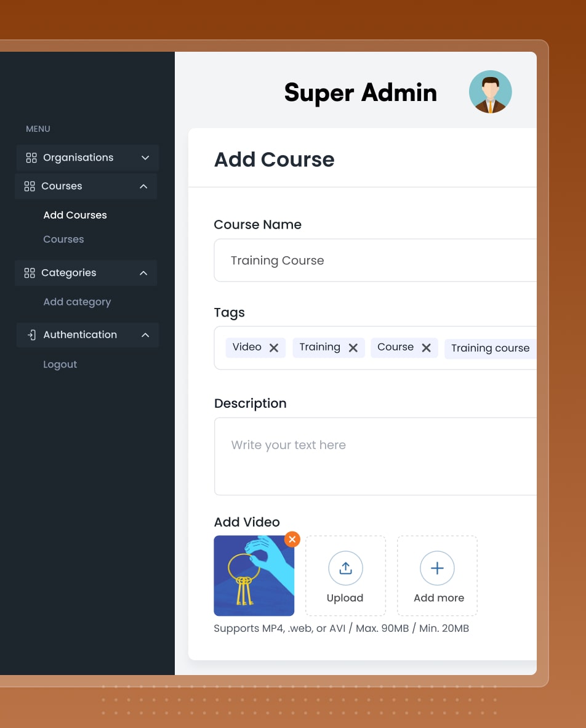The width and height of the screenshot is (586, 728).
Task: Collapse the Authentication section chevron
Action: click(x=145, y=335)
